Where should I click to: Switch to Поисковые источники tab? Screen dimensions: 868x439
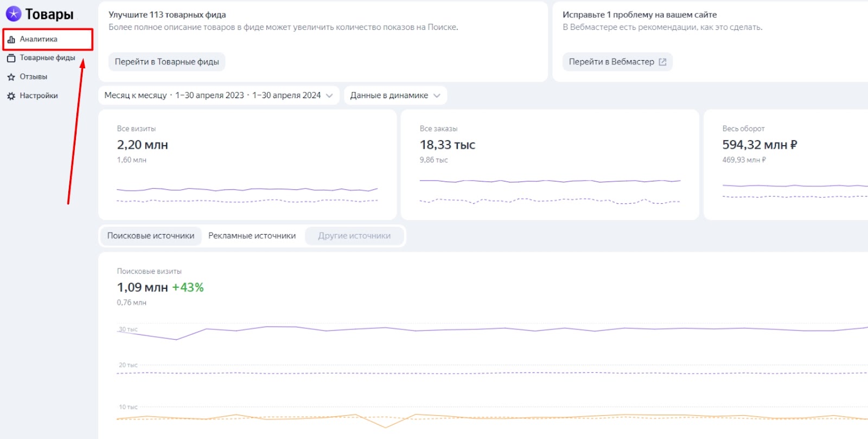(x=151, y=236)
